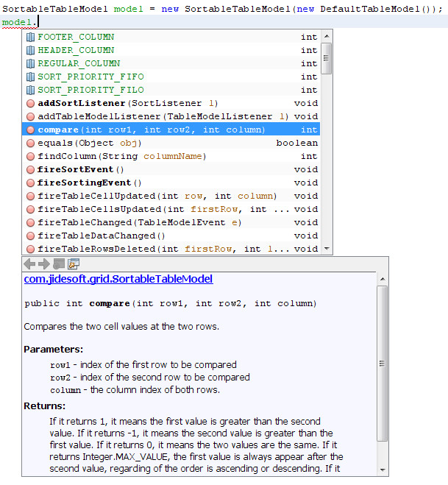The image size is (448, 485).
Task: Choose the fireTableCellUpdated completion entry
Action: (156, 196)
